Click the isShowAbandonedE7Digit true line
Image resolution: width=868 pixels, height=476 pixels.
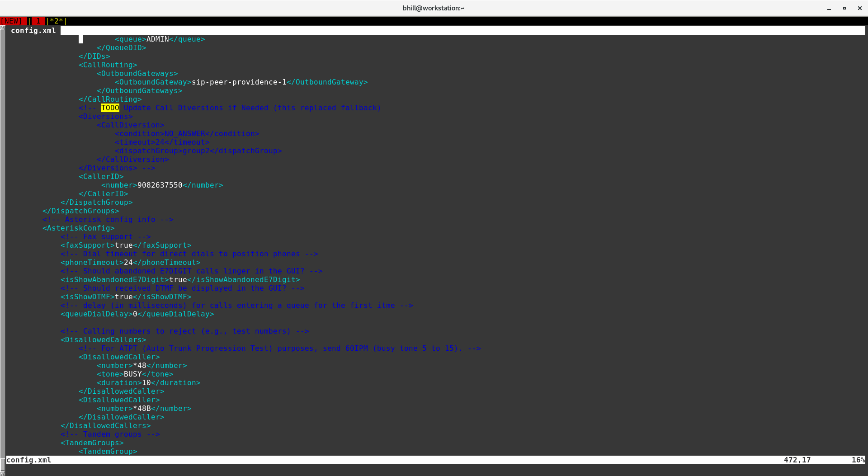click(180, 279)
